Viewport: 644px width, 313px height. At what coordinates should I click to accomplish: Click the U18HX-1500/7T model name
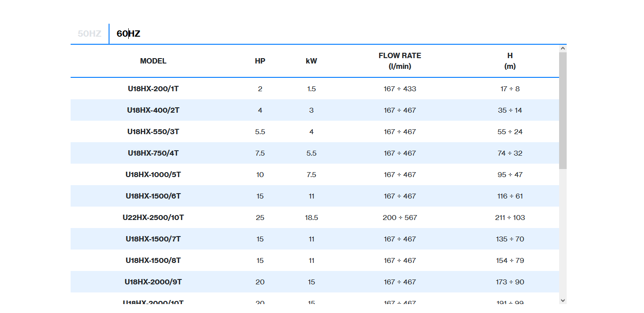click(x=153, y=239)
